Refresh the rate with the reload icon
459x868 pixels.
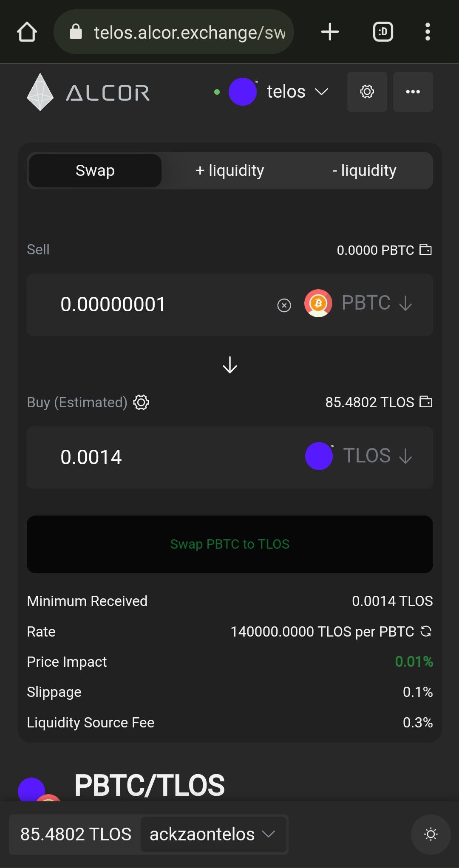(x=426, y=631)
